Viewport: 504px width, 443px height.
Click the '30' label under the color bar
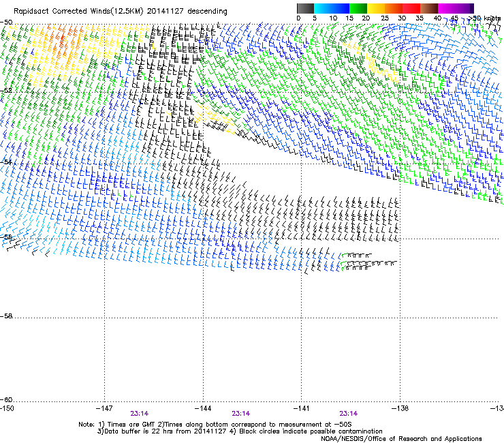pos(402,18)
